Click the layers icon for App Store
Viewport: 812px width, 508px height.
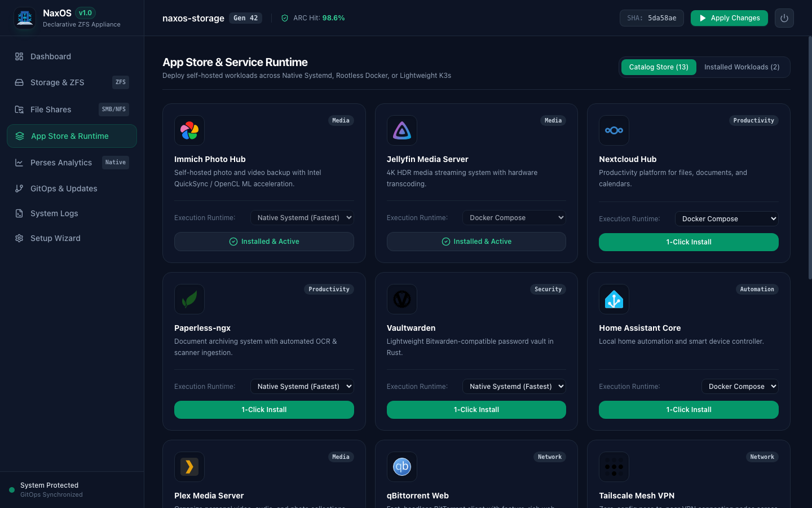pos(20,136)
